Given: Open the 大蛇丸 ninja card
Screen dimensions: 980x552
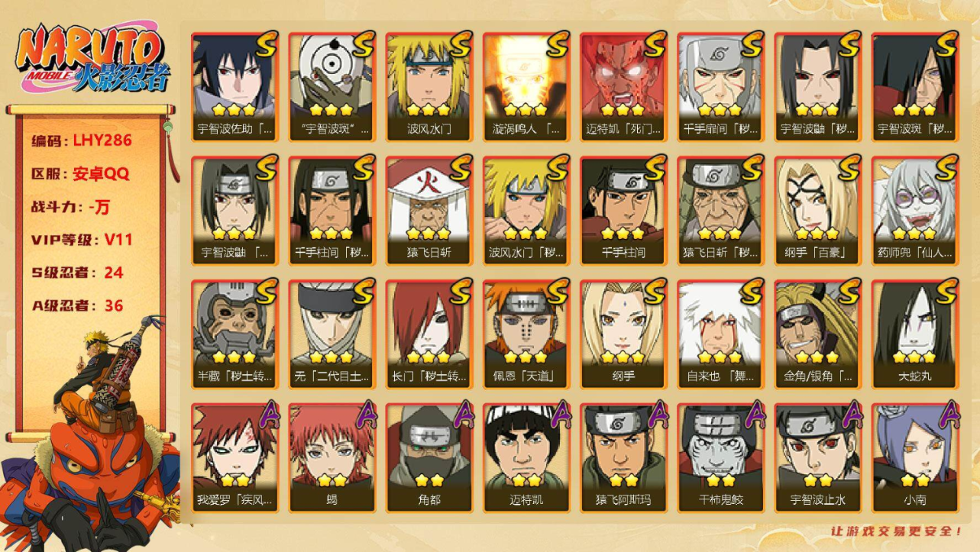Looking at the screenshot, I should click(915, 334).
